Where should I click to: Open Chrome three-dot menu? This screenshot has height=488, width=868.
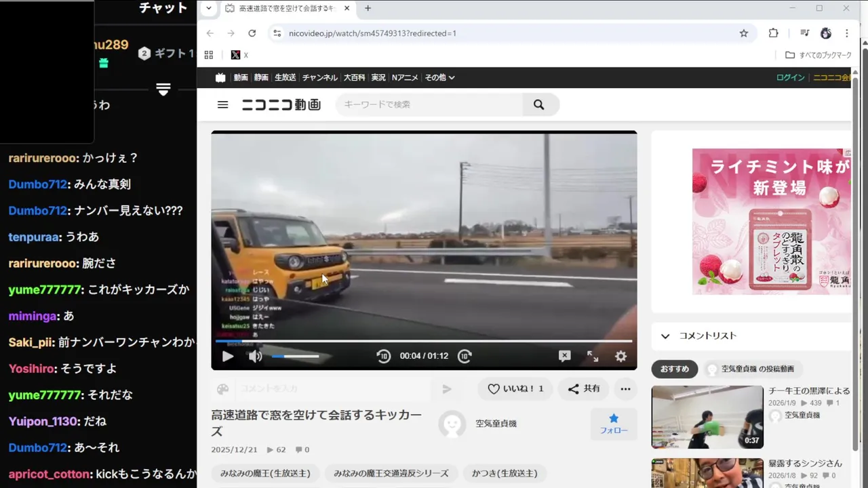pos(846,33)
